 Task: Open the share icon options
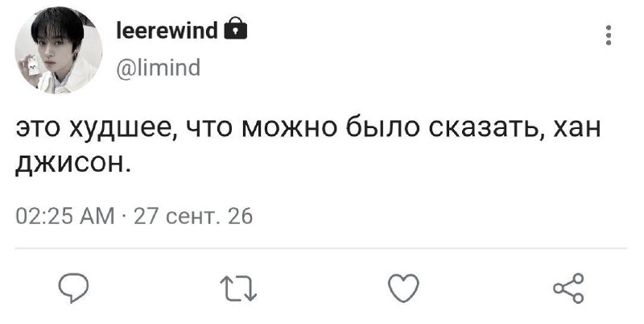coord(568,288)
